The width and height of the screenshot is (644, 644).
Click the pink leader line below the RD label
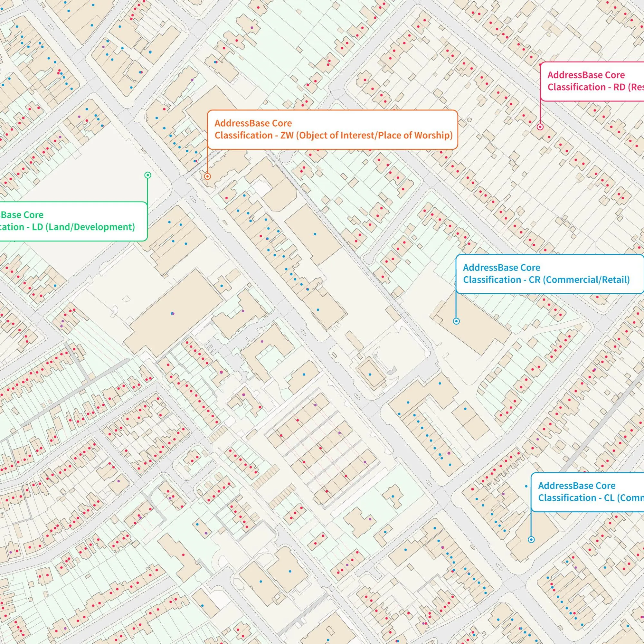pyautogui.click(x=540, y=112)
